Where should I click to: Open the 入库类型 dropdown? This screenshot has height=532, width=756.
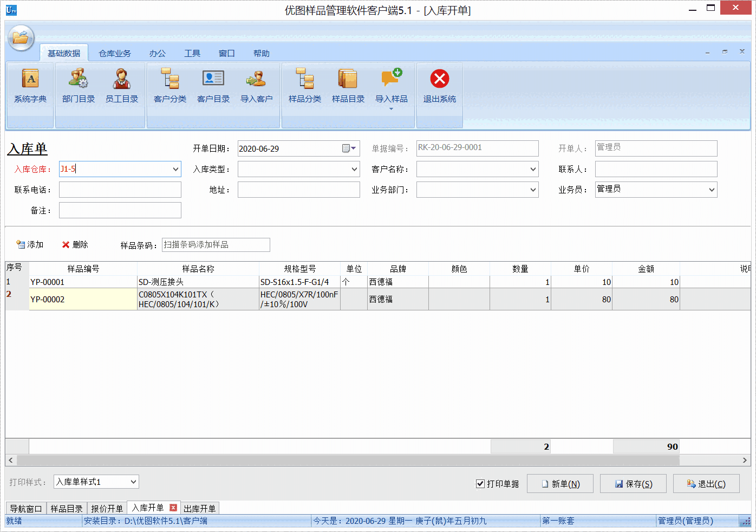(x=355, y=168)
